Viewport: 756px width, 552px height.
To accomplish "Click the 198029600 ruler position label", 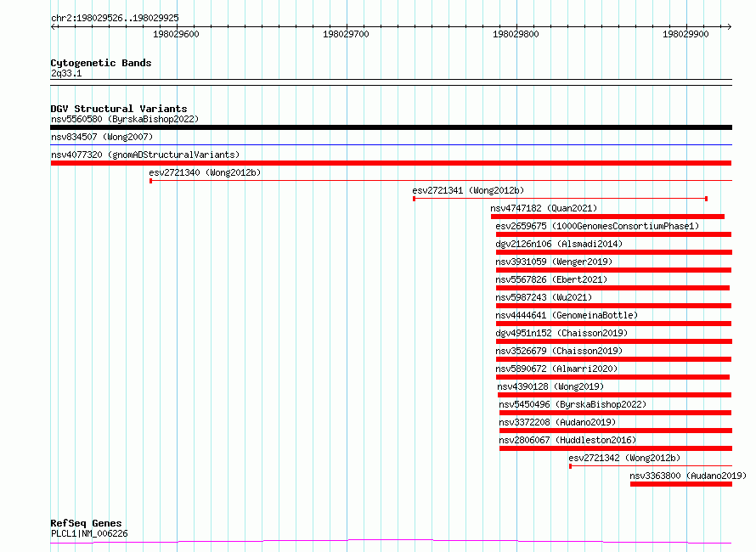I will pos(176,34).
